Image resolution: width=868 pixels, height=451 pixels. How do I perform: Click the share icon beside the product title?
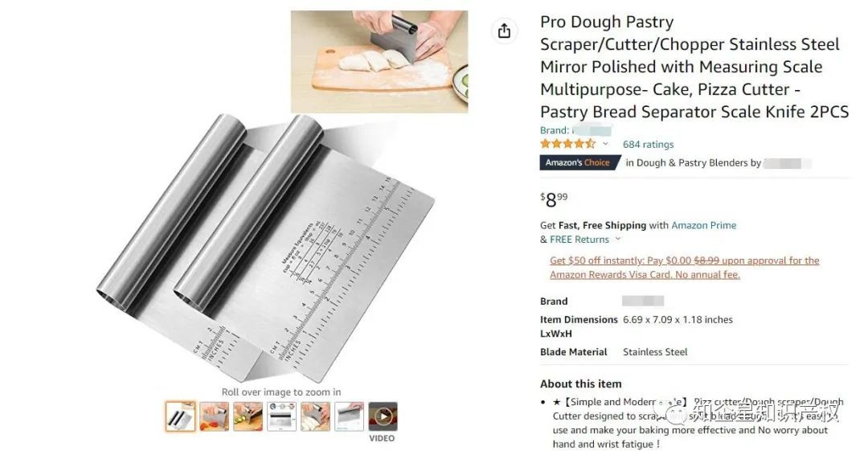click(504, 31)
